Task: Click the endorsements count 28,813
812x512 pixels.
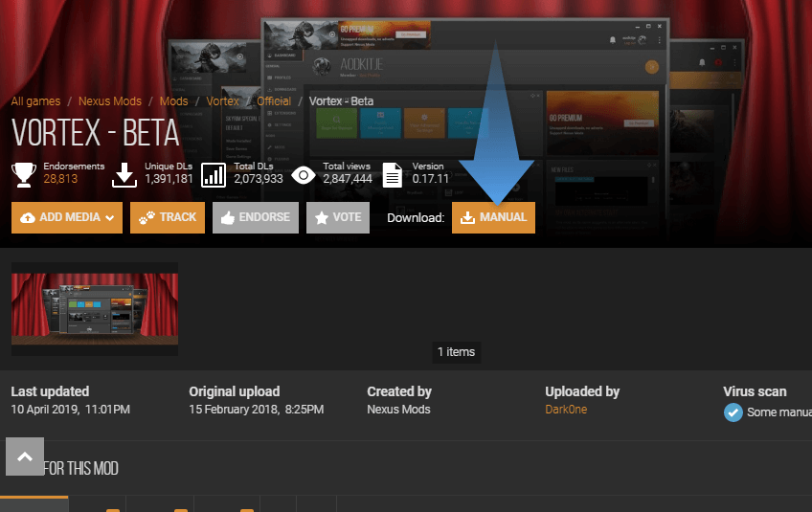Action: [x=60, y=179]
